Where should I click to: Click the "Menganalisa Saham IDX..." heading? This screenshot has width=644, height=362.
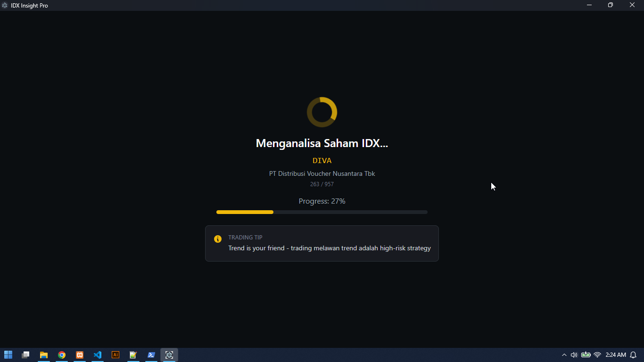tap(322, 143)
